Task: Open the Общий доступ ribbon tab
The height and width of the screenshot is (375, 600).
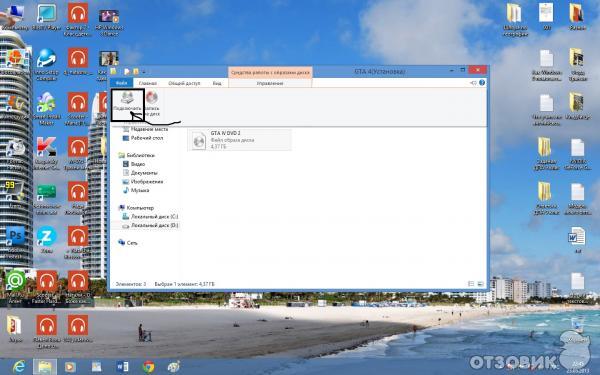Action: (184, 83)
